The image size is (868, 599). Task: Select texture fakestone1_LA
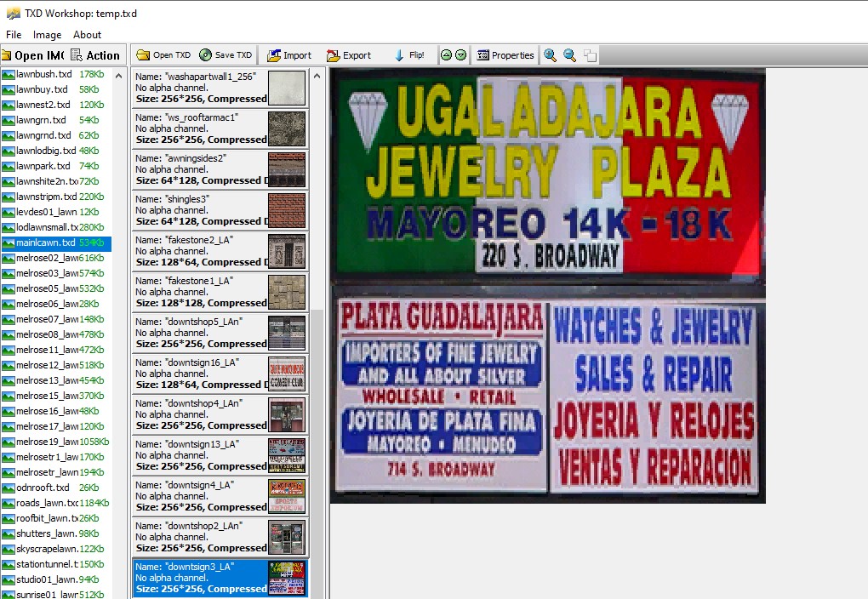click(x=220, y=293)
